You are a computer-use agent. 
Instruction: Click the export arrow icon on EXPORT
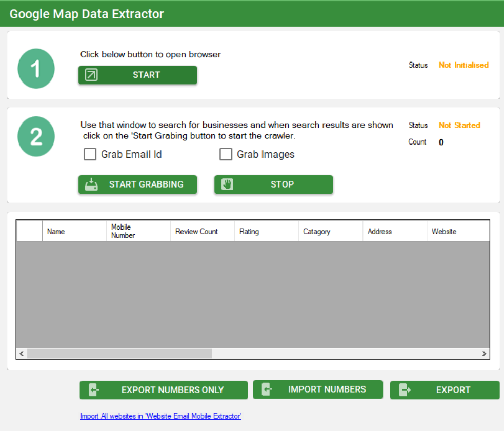click(405, 390)
